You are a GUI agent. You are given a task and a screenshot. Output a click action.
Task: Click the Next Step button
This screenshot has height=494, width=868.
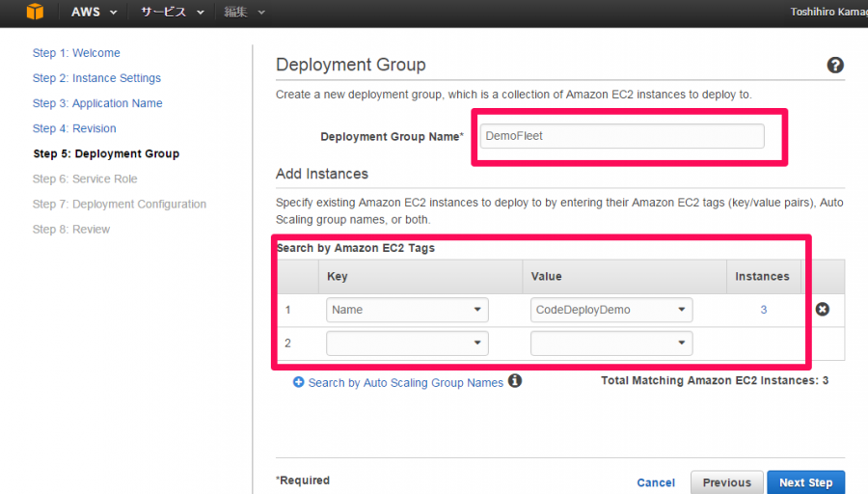point(806,482)
